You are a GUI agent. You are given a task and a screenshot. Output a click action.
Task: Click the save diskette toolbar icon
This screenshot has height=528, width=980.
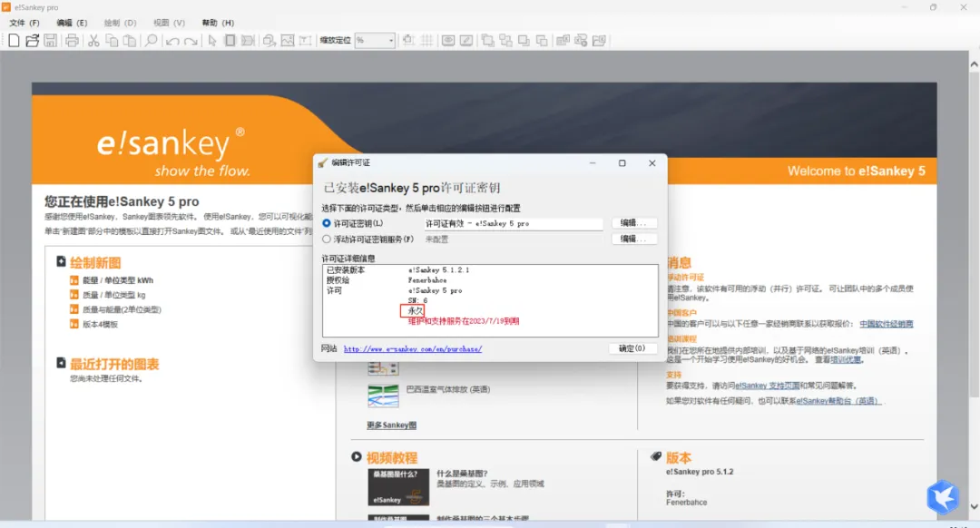coord(50,41)
